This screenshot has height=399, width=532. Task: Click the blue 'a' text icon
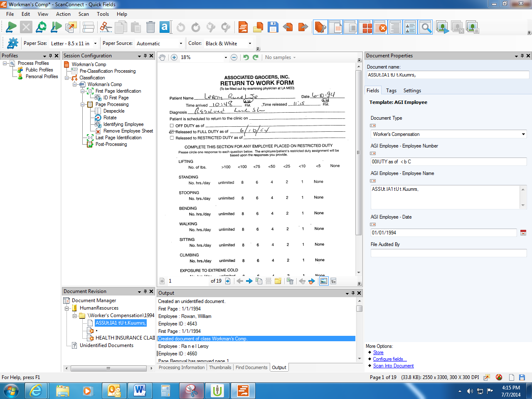tap(165, 27)
